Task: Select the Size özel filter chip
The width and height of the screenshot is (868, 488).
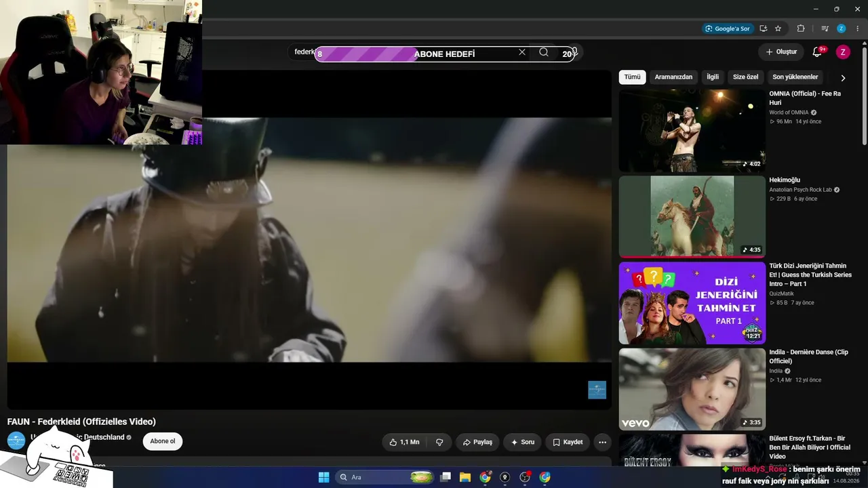Action: pyautogui.click(x=745, y=77)
